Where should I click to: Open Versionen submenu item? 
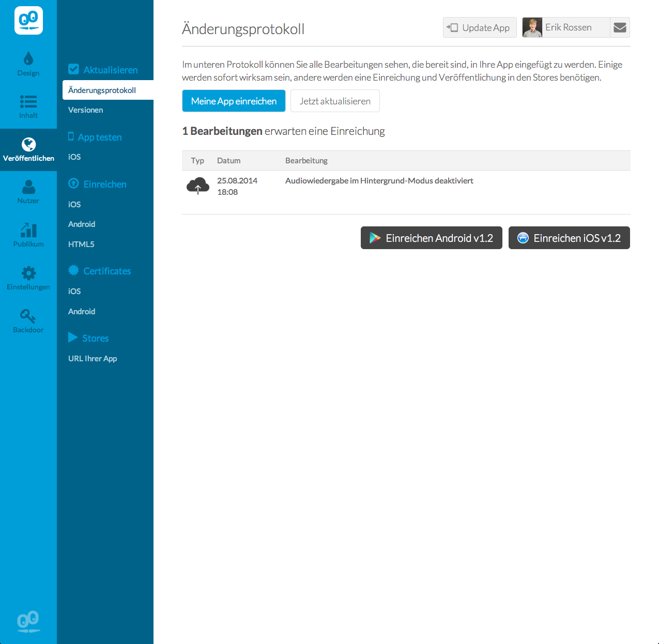tap(86, 110)
